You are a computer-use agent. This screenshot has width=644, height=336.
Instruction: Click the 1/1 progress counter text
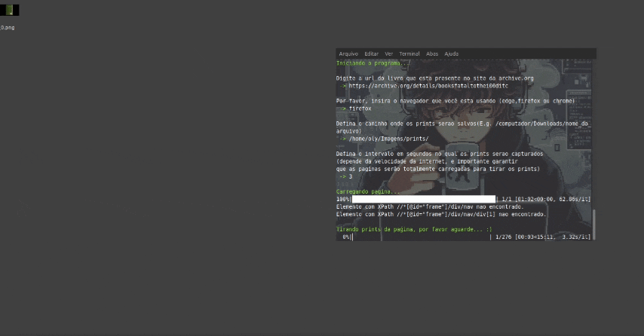pyautogui.click(x=507, y=200)
